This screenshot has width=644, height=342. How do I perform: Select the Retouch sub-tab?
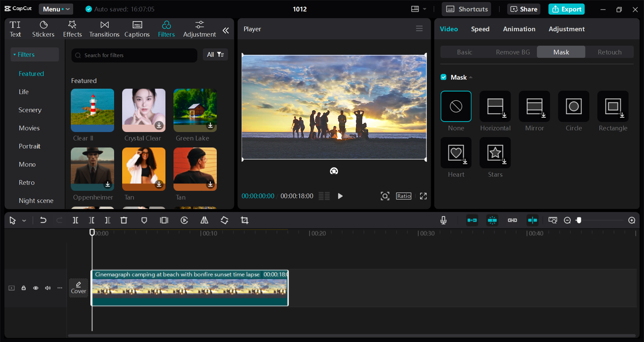tap(609, 52)
